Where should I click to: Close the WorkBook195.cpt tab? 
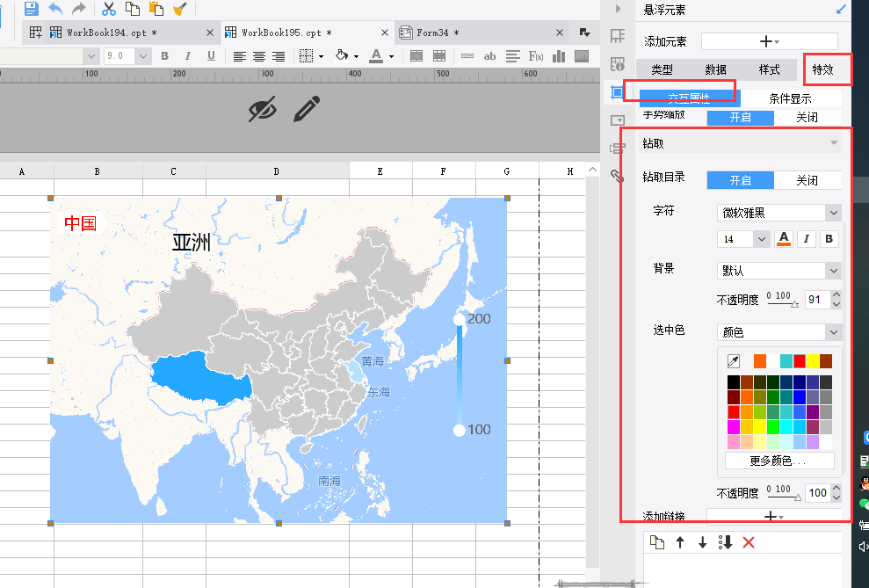[x=385, y=33]
